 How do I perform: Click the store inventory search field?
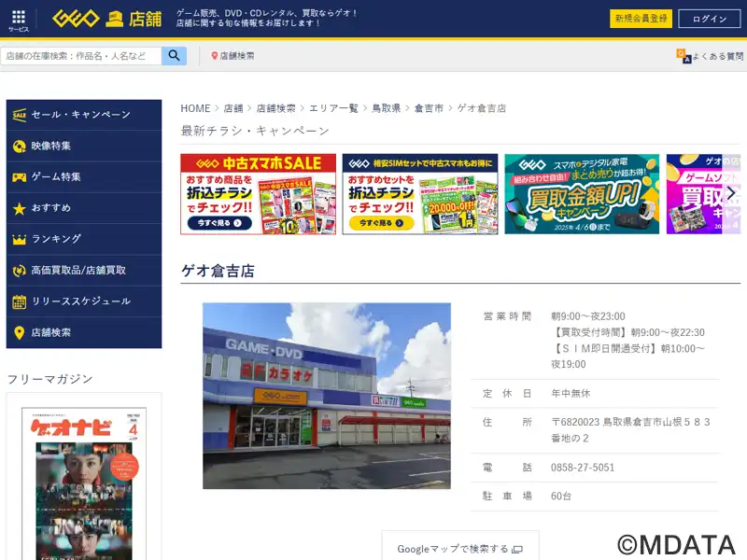point(81,56)
